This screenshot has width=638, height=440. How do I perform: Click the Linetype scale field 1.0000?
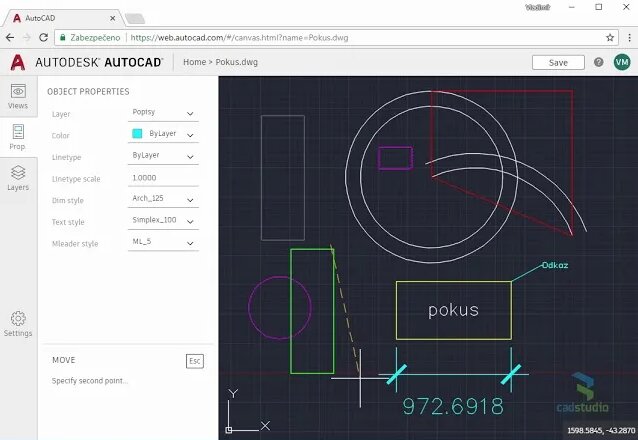point(163,178)
